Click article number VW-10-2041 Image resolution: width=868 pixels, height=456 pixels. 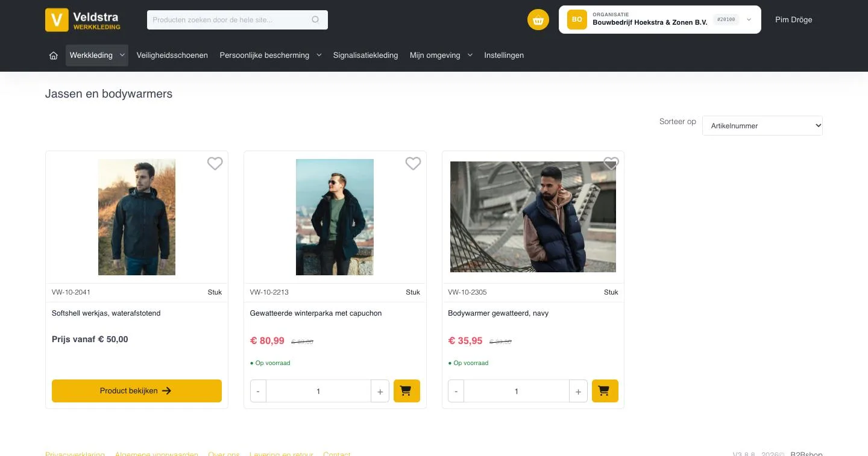tap(71, 292)
